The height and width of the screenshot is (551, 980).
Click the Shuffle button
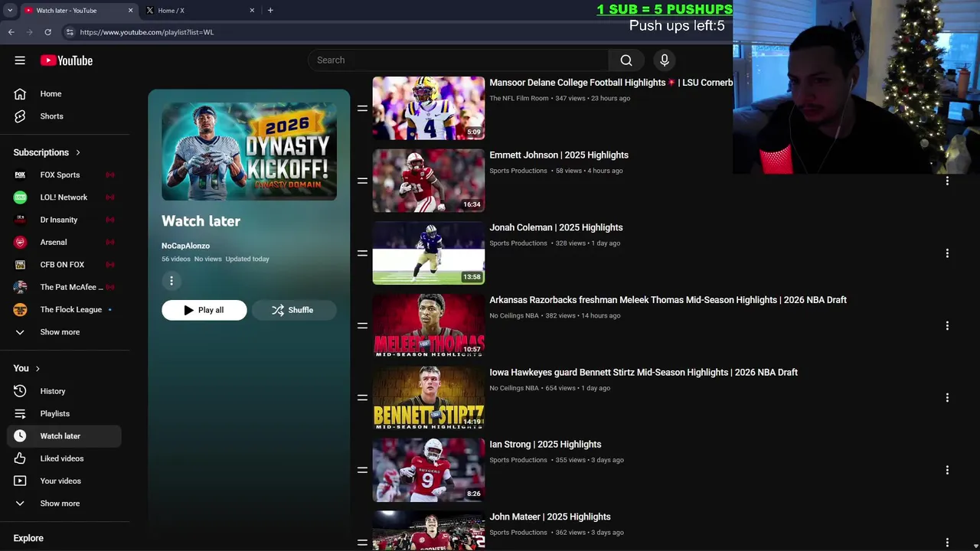pos(294,310)
